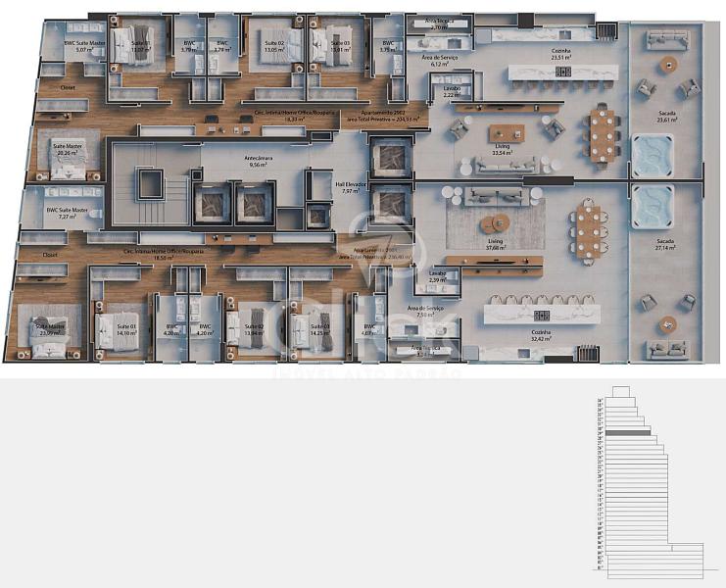Click the Lavabo 2,22 m² label

[x=452, y=91]
